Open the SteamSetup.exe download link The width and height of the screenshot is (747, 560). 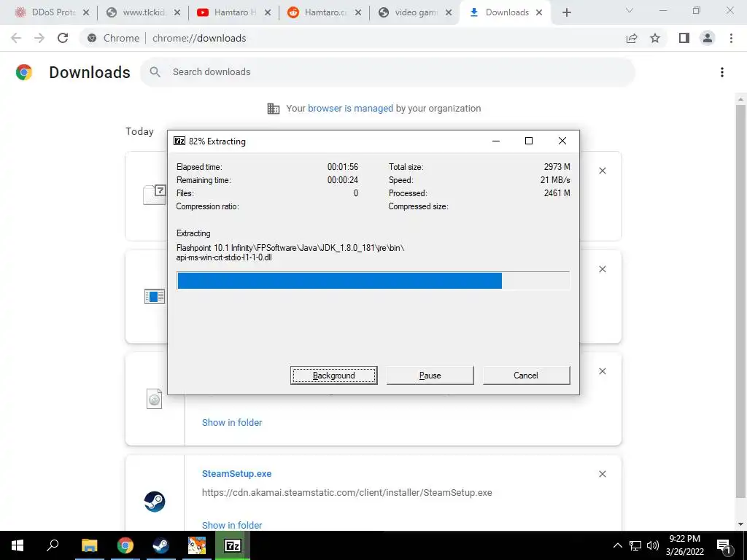tap(237, 474)
